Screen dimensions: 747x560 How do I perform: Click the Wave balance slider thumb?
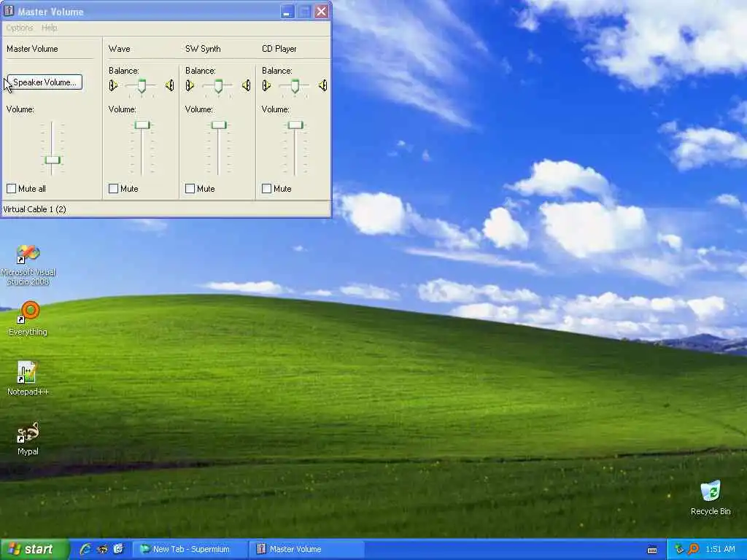tap(142, 86)
